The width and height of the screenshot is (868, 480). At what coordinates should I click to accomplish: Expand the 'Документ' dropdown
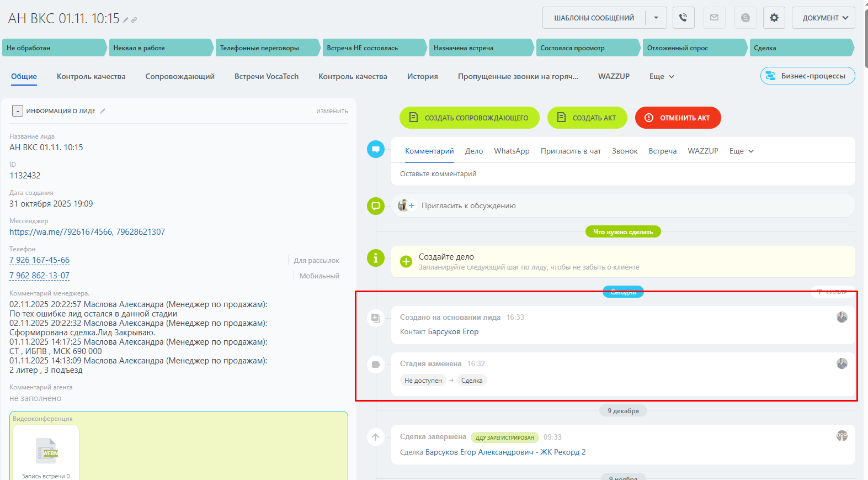tap(823, 18)
